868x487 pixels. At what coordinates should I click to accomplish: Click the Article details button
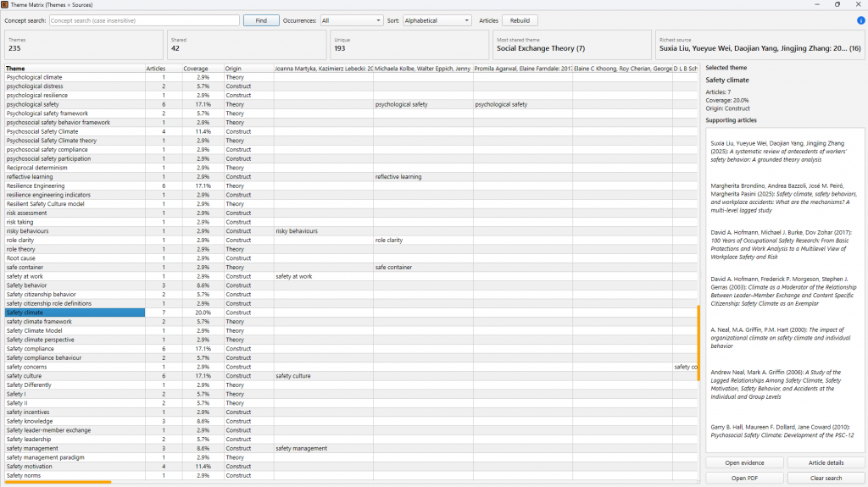[826, 462]
